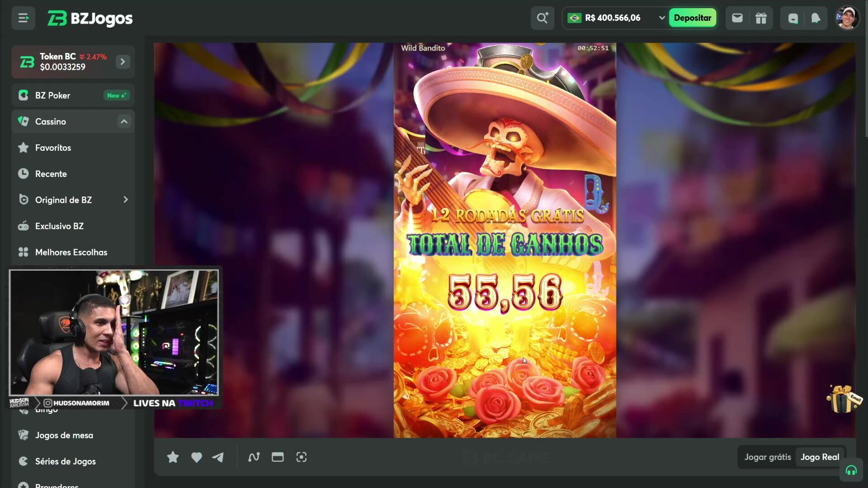
Task: Collapse the Cassino section chevron
Action: click(124, 121)
